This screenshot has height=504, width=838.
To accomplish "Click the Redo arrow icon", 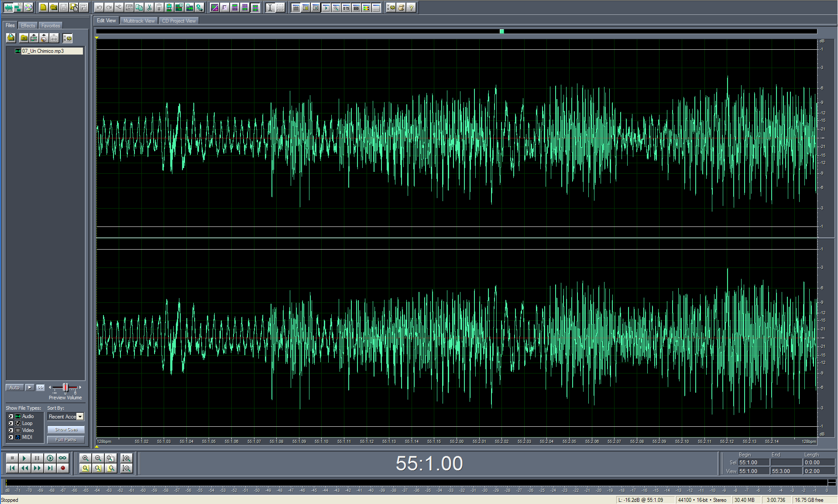I will (x=109, y=7).
